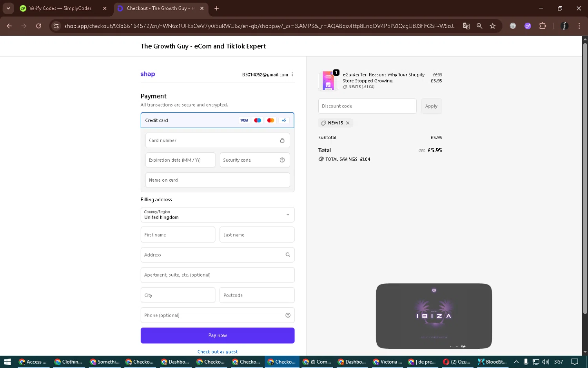Click the First name field

[178, 235]
